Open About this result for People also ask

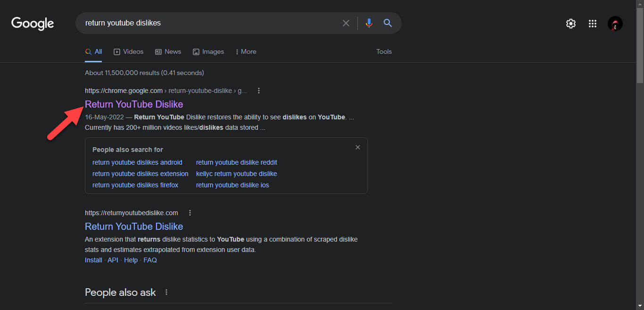166,293
